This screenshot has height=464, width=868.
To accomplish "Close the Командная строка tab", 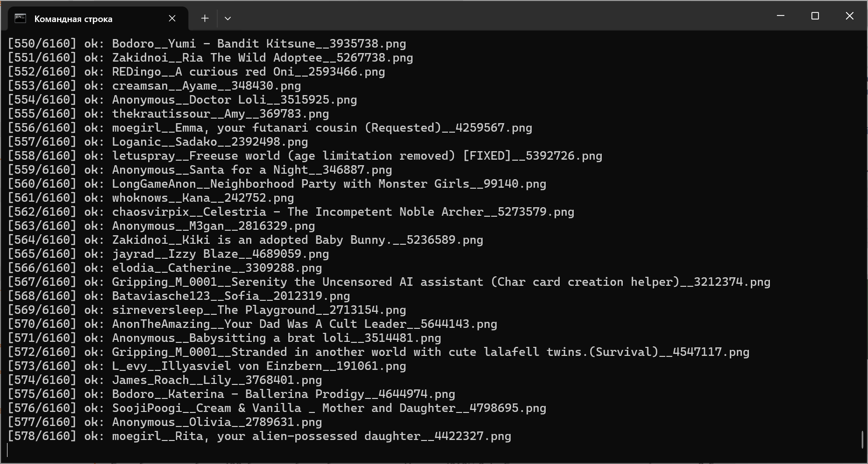I will point(172,19).
